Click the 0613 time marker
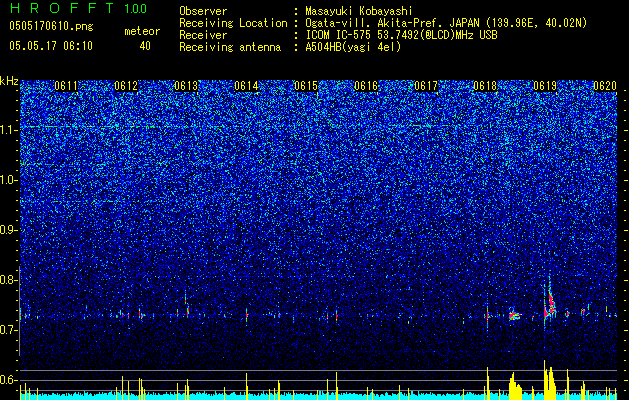629x400 pixels. point(186,86)
